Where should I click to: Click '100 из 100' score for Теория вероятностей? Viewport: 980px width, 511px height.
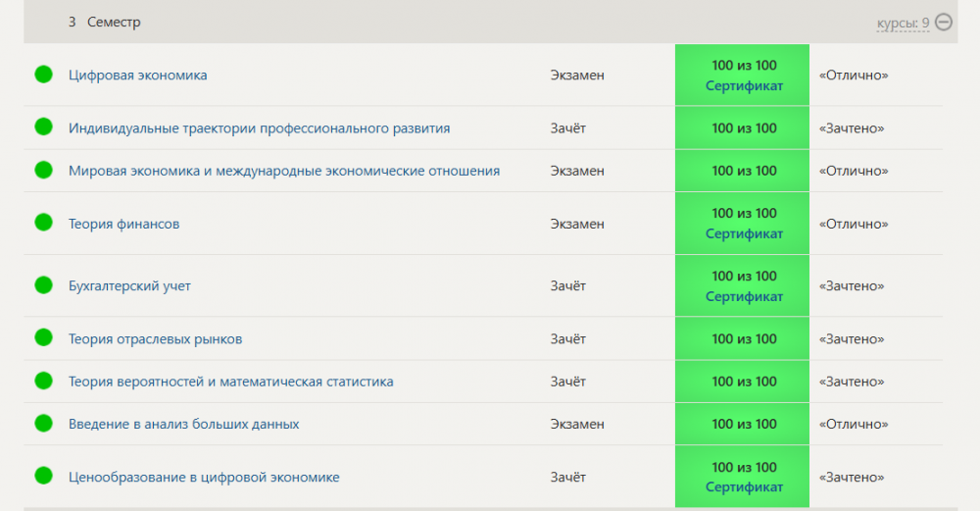click(x=744, y=382)
